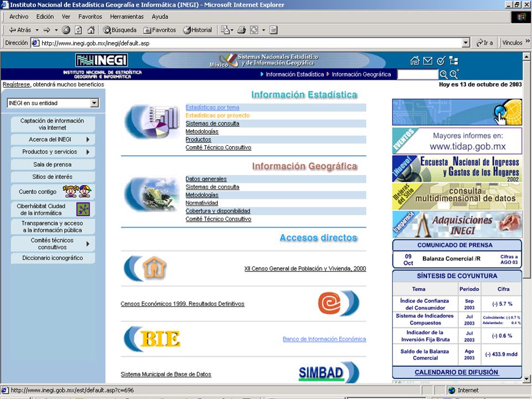Open the Historial toolbar button
Image resolution: width=532 pixels, height=399 pixels.
pyautogui.click(x=197, y=30)
